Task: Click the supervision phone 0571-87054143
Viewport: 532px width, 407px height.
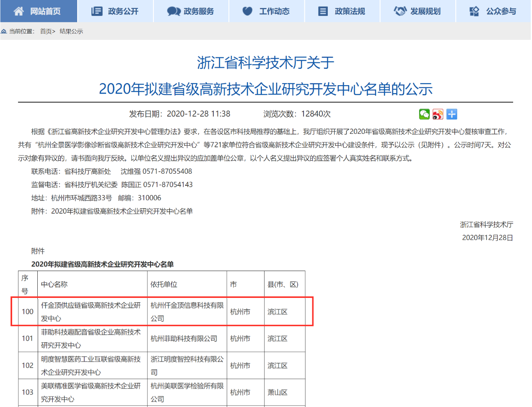Action: pyautogui.click(x=168, y=185)
